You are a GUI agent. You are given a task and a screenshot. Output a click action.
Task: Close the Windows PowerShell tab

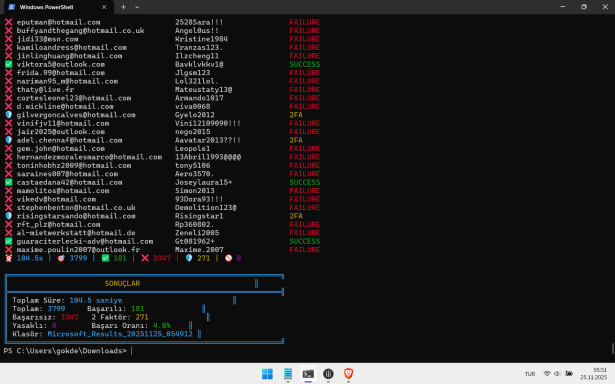tap(104, 7)
